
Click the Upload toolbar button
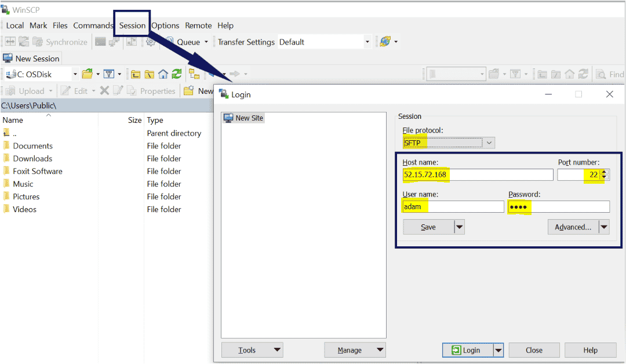pyautogui.click(x=26, y=91)
